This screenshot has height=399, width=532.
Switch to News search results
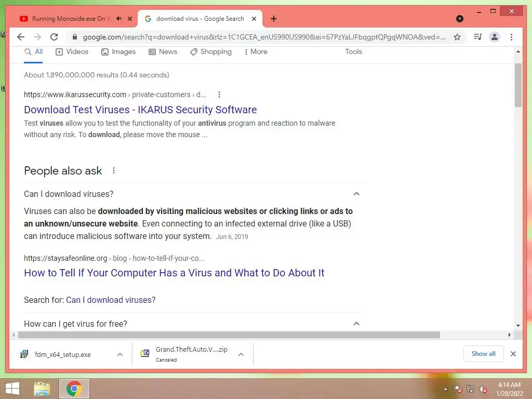163,52
